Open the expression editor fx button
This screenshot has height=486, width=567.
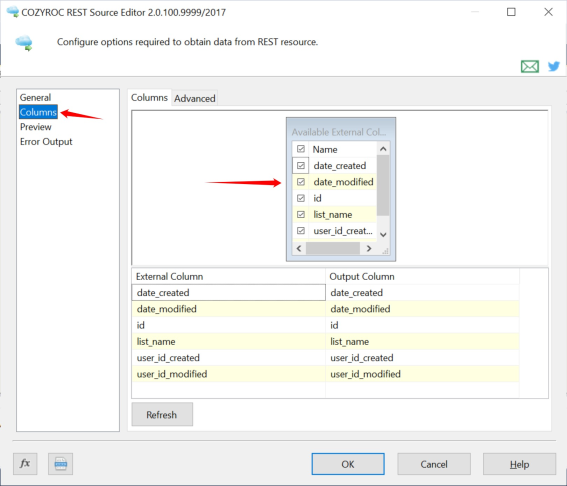click(25, 464)
